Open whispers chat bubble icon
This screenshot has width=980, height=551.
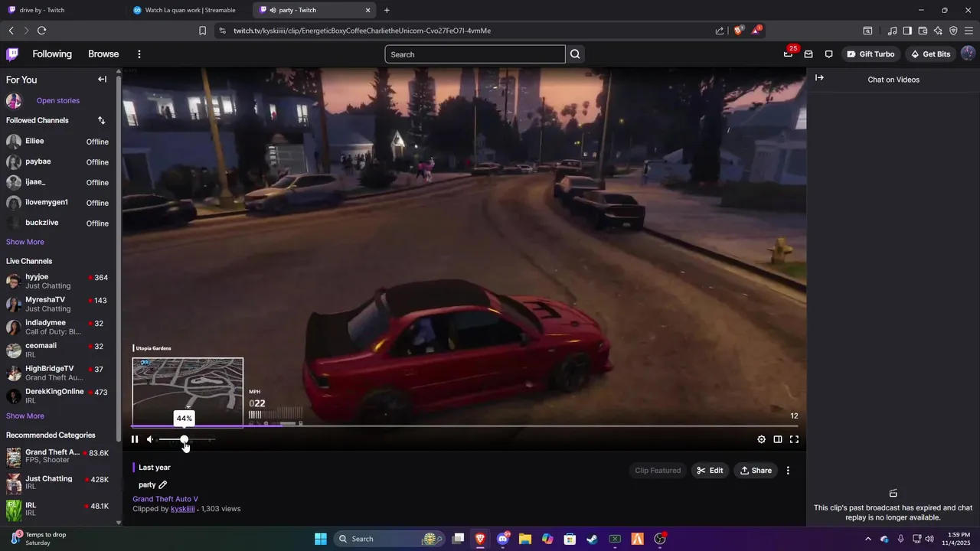click(828, 54)
